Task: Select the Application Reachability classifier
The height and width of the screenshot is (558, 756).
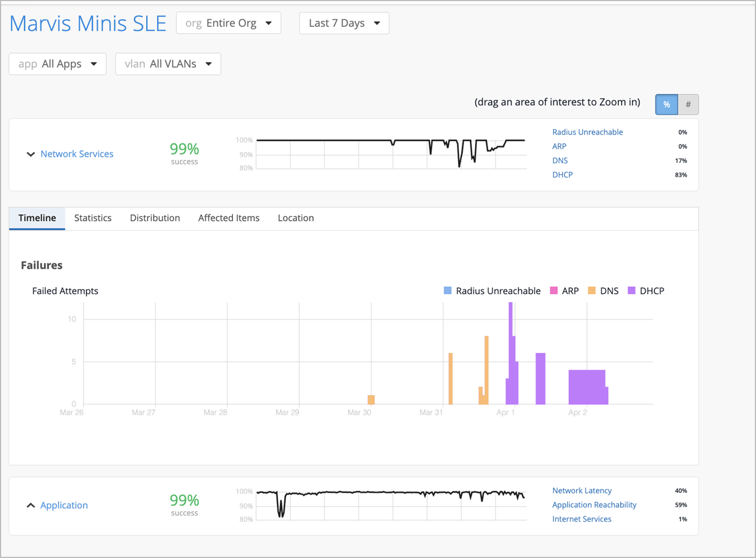Action: (594, 505)
